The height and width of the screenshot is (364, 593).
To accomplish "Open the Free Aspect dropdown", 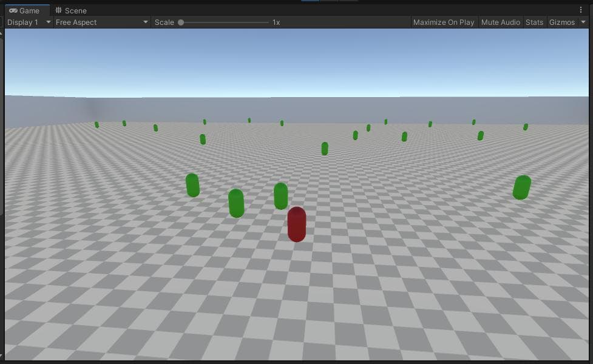I will pyautogui.click(x=102, y=22).
